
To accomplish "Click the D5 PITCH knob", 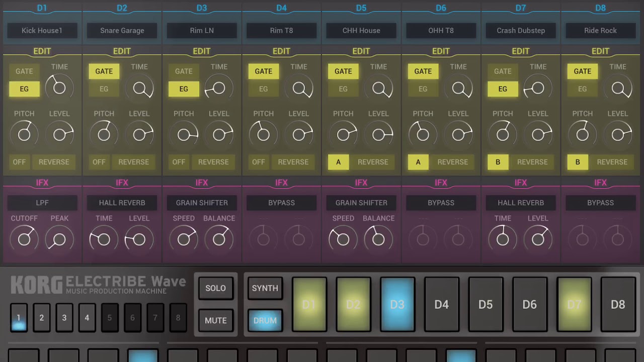I will [343, 134].
